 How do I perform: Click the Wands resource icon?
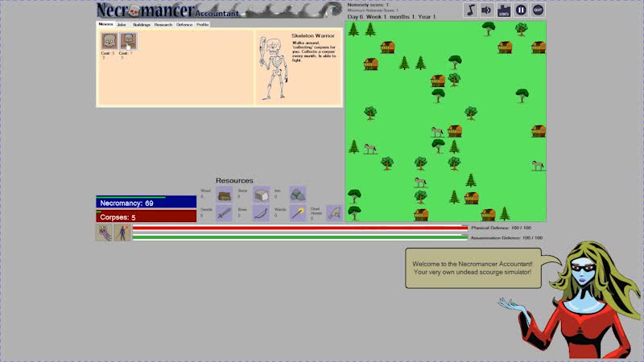[298, 212]
